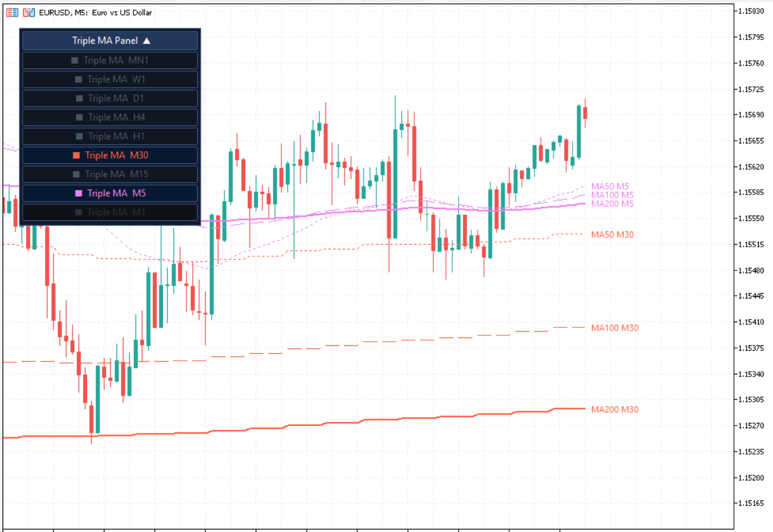Collapse the Triple MA Panel using the triangle

147,41
